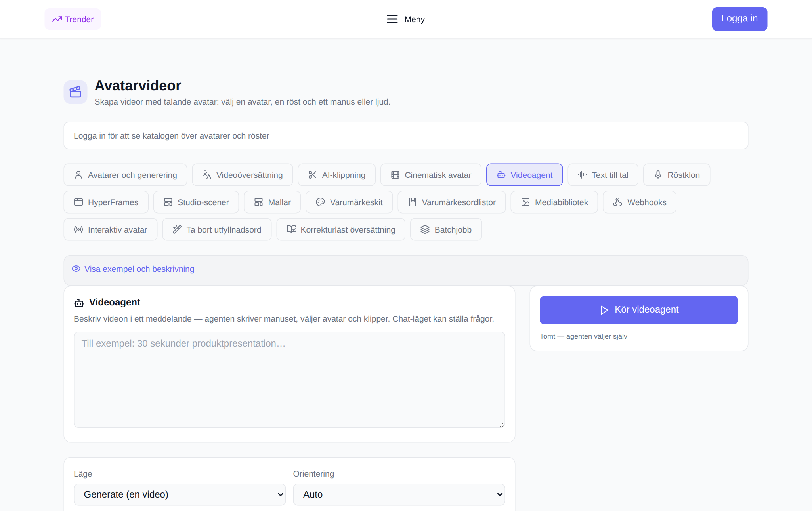Click the textarea resize handle corner
812x511 pixels.
point(502,424)
